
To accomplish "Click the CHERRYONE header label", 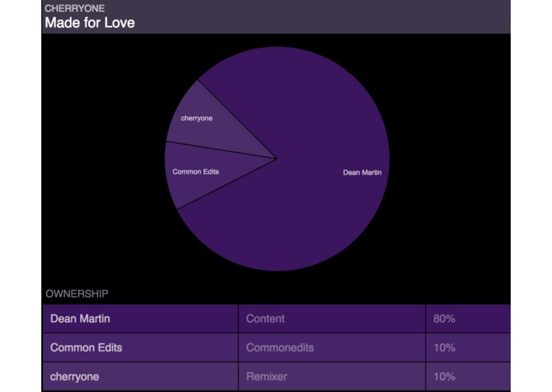I will point(75,8).
